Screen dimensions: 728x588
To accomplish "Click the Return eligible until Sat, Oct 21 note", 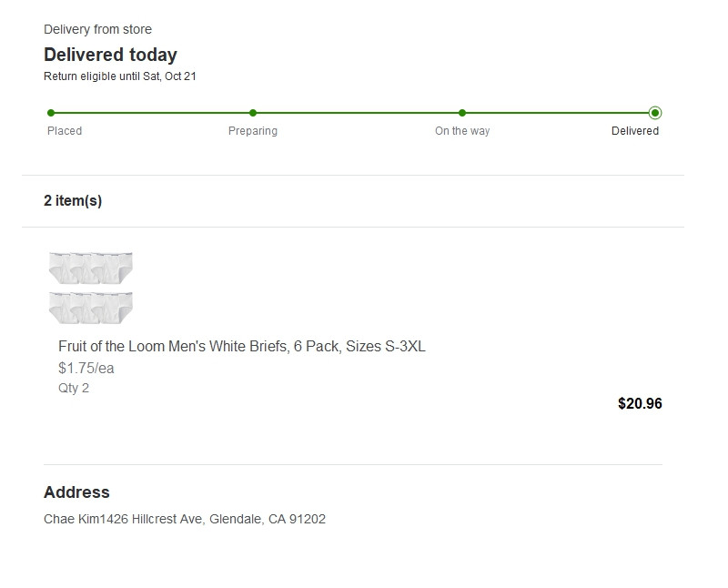I will click(x=120, y=76).
